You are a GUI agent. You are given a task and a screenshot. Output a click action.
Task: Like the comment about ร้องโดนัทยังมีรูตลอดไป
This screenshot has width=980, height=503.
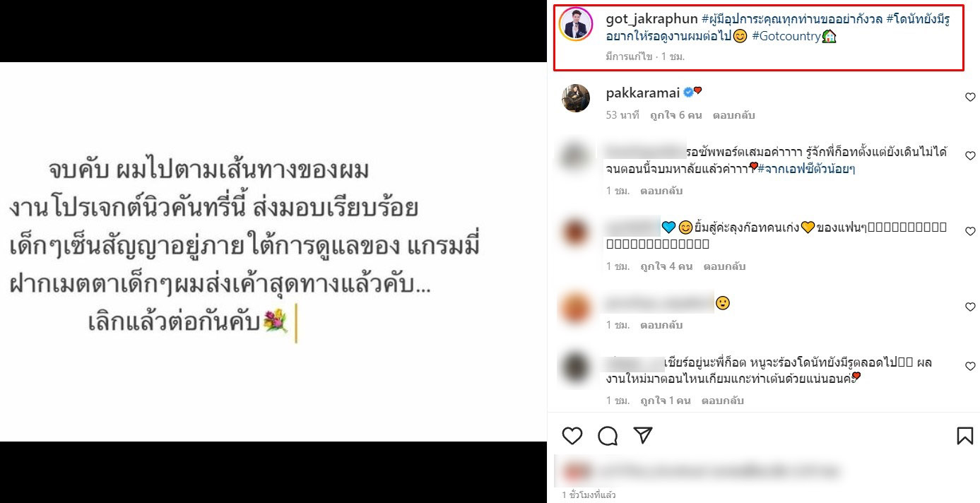tap(970, 366)
